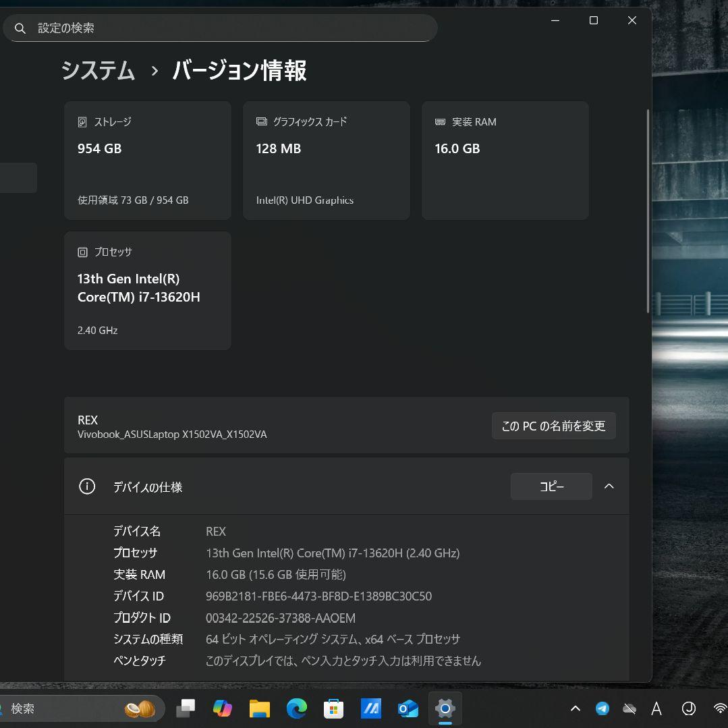The image size is (728, 728).
Task: Click the OneDrive icon in the system tray
Action: point(629,708)
